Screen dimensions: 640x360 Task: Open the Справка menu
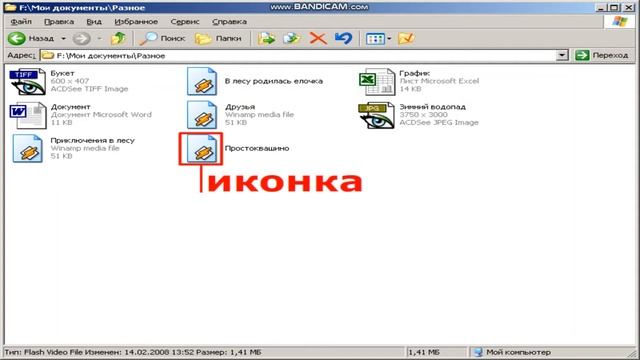click(x=229, y=22)
